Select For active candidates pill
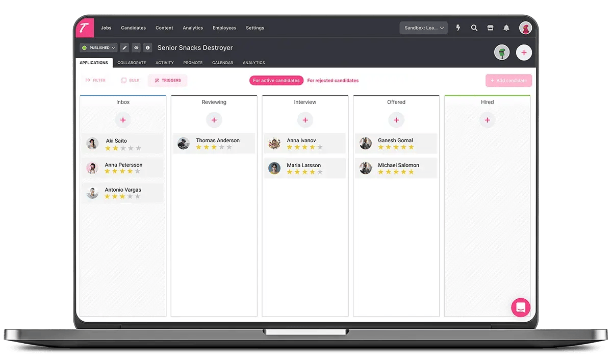This screenshot has height=364, width=612. [276, 81]
